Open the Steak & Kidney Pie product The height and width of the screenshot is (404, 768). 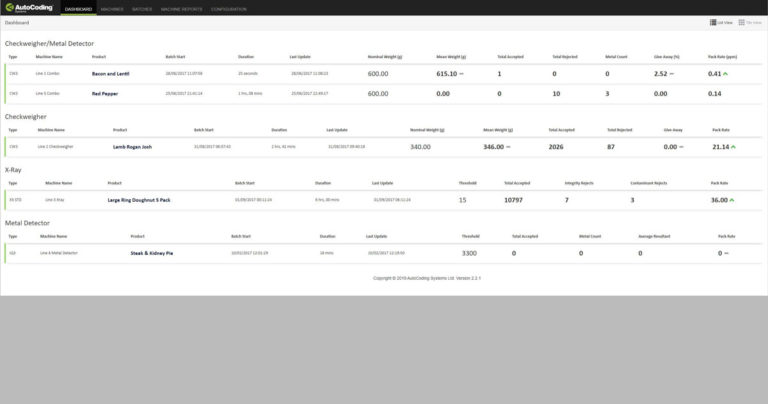click(x=152, y=253)
